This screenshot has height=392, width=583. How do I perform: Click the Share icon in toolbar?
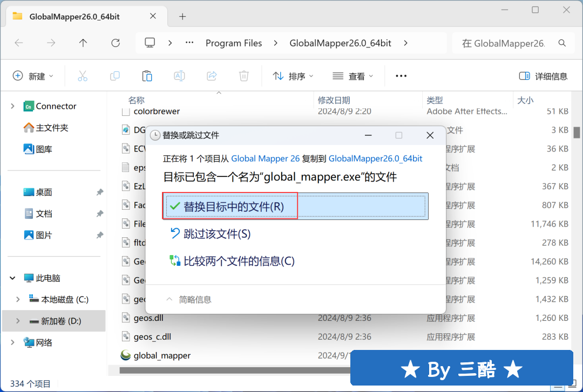click(212, 76)
